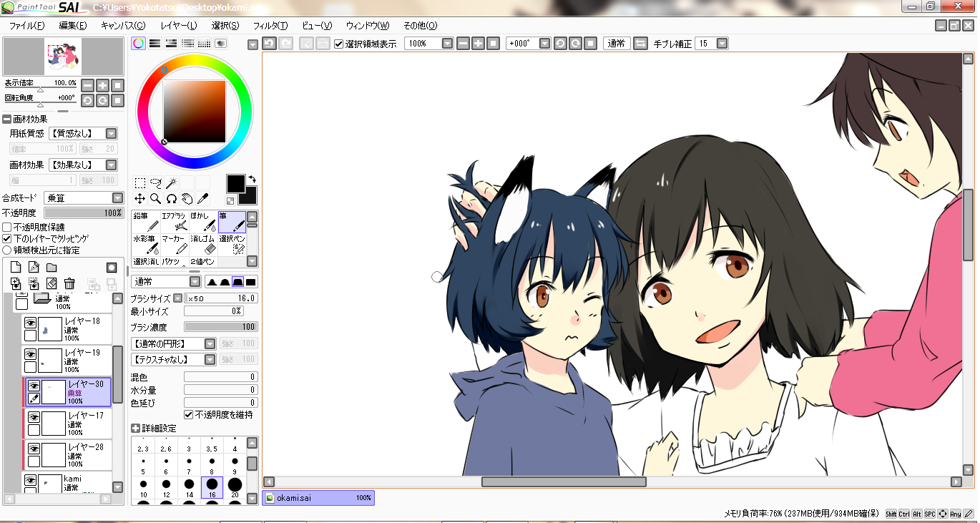Hide レイヤー18 with its eye icon
The width and height of the screenshot is (980, 523).
[30, 323]
